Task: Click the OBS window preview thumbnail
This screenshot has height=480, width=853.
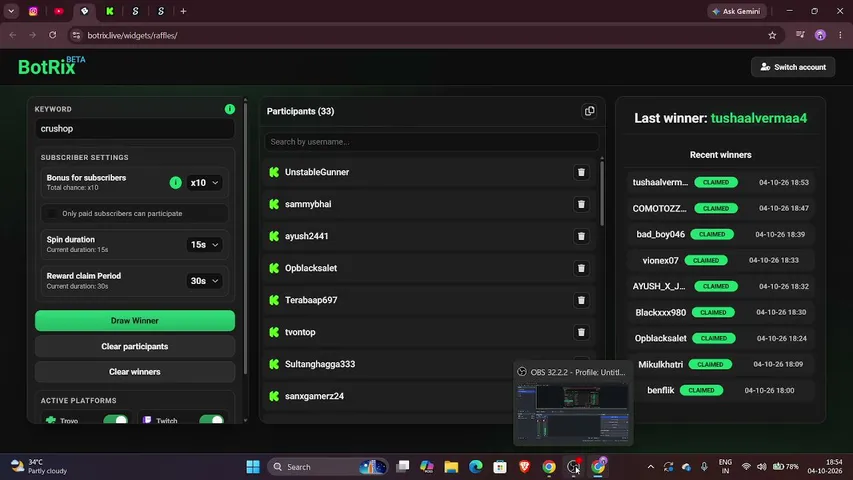Action: (x=573, y=412)
